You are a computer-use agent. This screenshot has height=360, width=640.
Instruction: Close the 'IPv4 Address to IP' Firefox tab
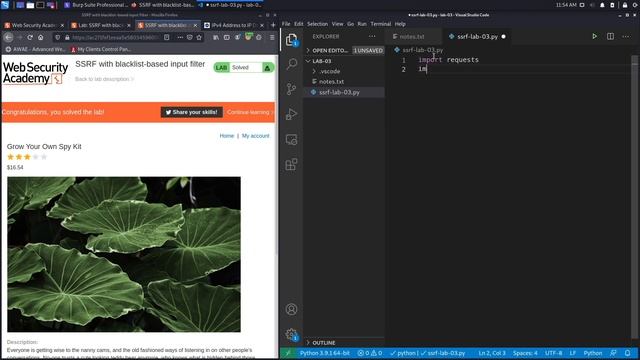click(262, 25)
